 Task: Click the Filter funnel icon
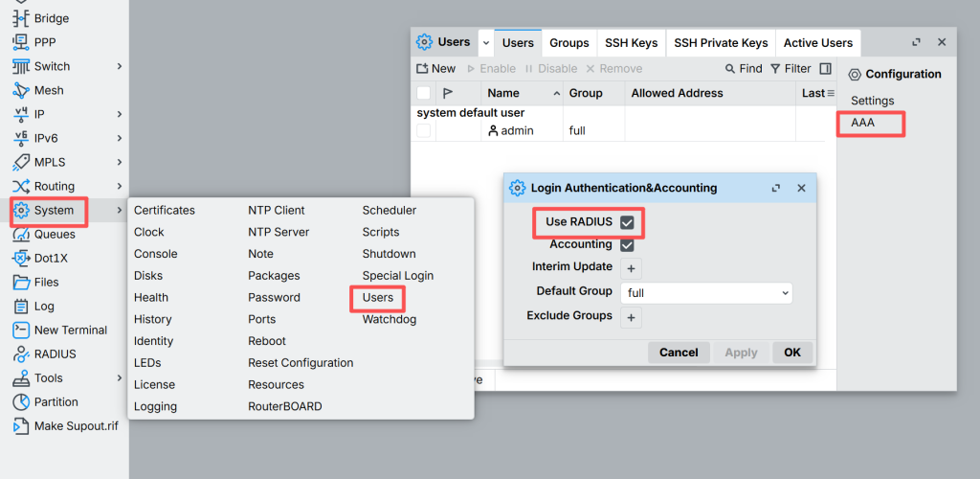pyautogui.click(x=775, y=69)
